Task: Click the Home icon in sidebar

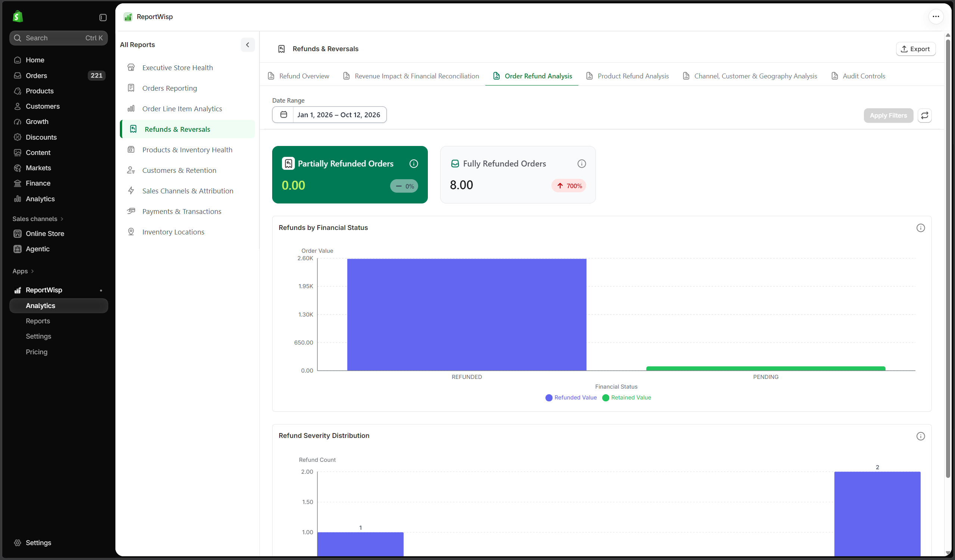Action: click(x=18, y=60)
